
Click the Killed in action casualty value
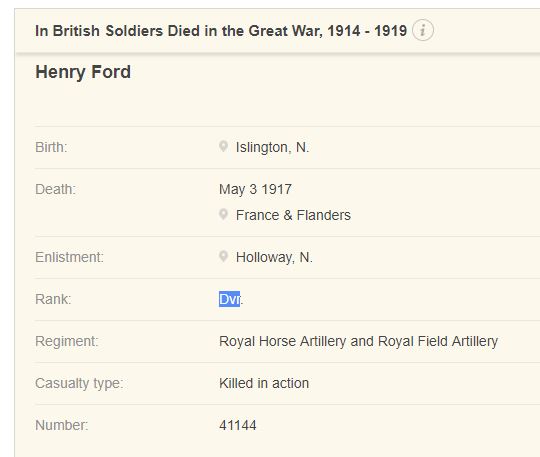pyautogui.click(x=264, y=383)
